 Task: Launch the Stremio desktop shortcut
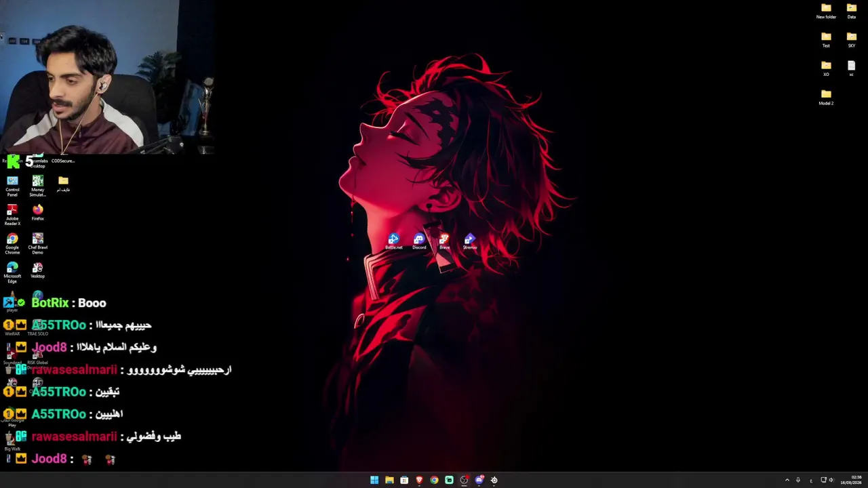pyautogui.click(x=470, y=241)
